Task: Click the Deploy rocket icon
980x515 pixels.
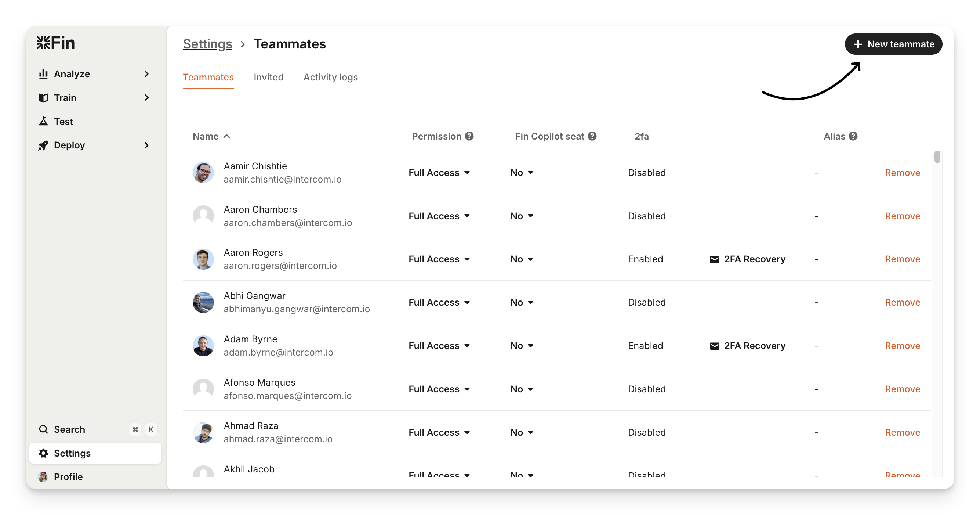Action: point(43,145)
